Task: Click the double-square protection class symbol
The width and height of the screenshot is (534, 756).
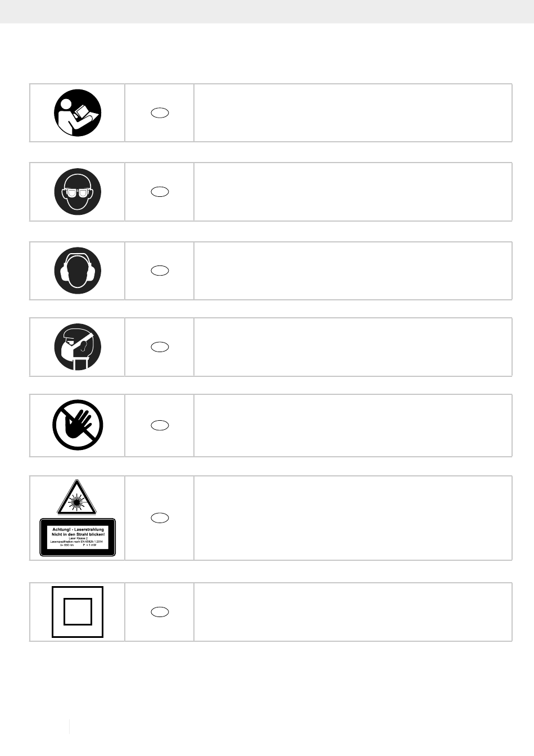Action: coord(78,611)
